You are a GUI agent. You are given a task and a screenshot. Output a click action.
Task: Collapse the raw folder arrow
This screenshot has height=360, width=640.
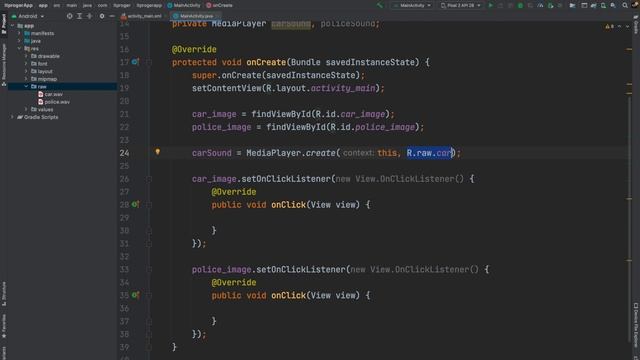27,87
